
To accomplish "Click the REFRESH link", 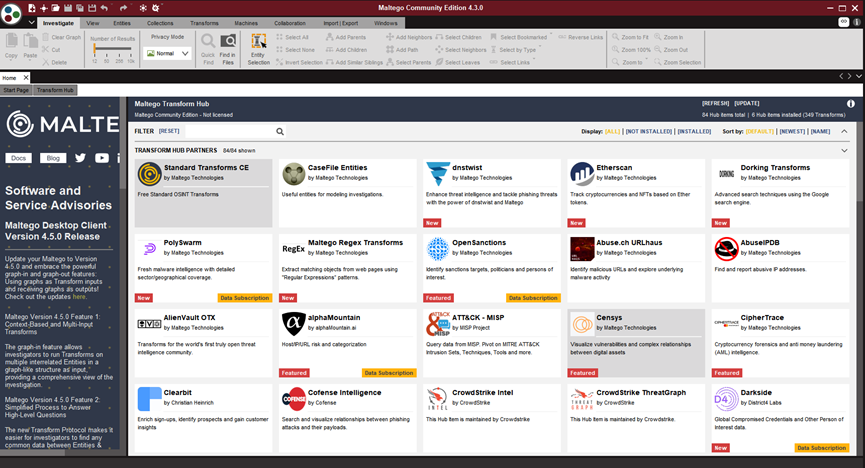I will (716, 103).
